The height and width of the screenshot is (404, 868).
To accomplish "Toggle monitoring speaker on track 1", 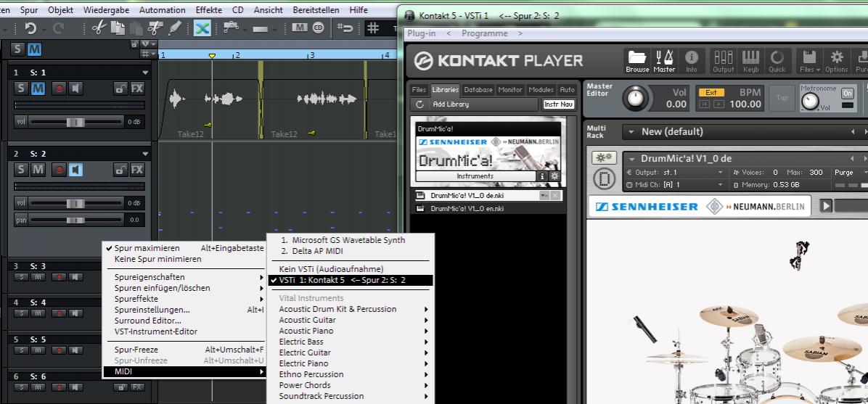I will tap(75, 88).
